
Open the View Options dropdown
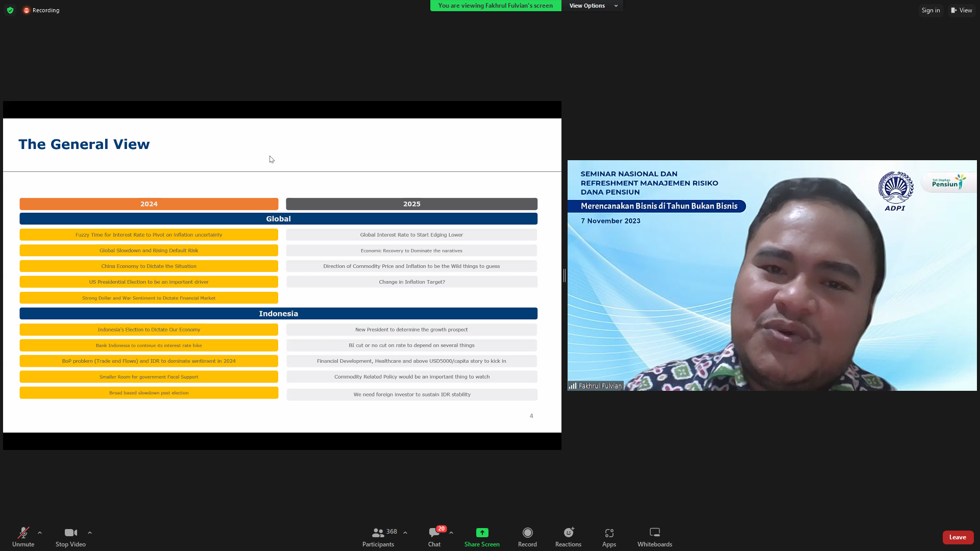coord(593,6)
